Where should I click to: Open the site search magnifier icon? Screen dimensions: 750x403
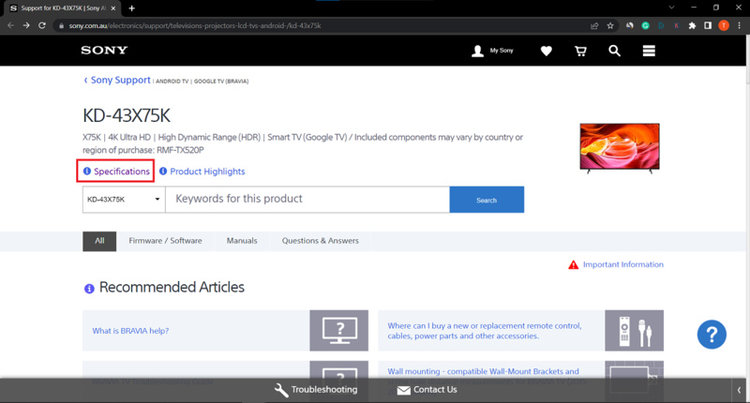(x=615, y=51)
